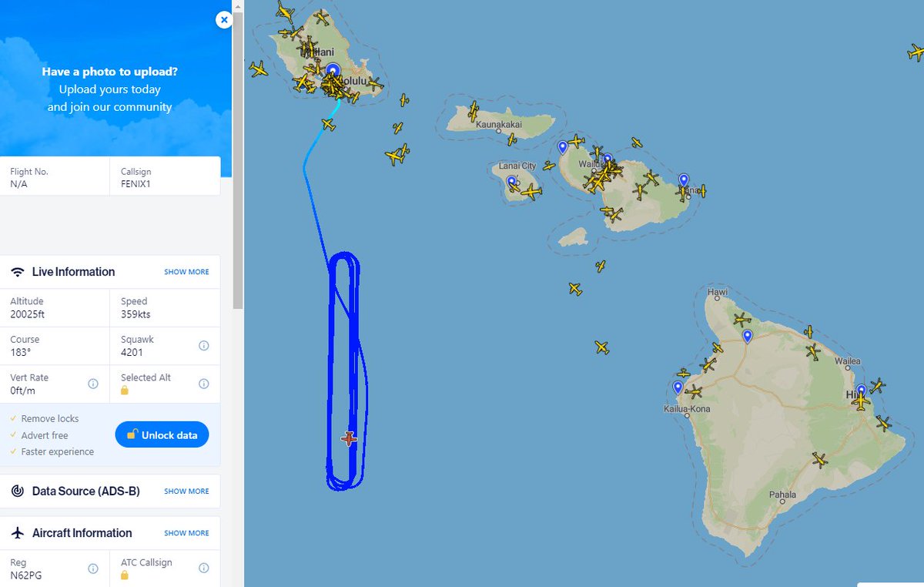Click the Selected Alt padlock icon

[125, 391]
